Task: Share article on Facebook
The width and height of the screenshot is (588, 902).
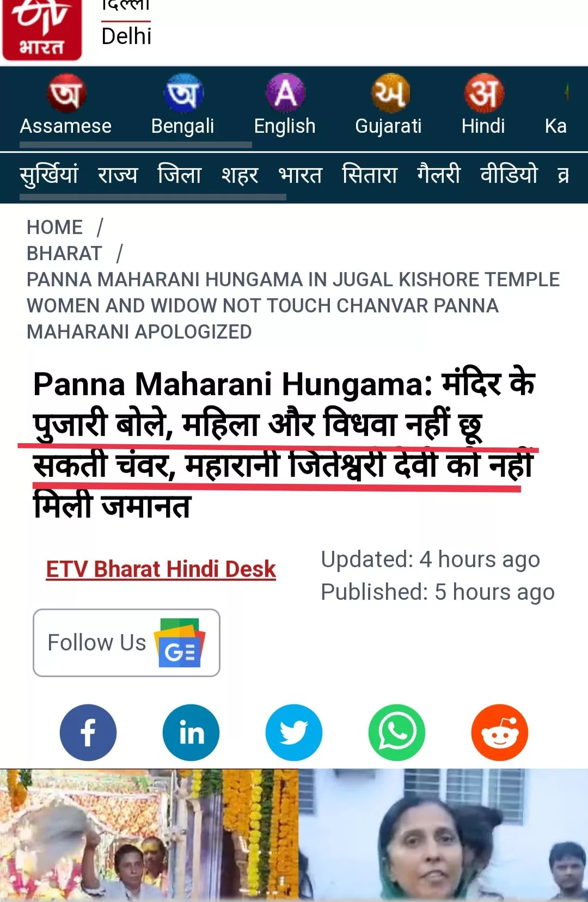Action: pyautogui.click(x=88, y=732)
